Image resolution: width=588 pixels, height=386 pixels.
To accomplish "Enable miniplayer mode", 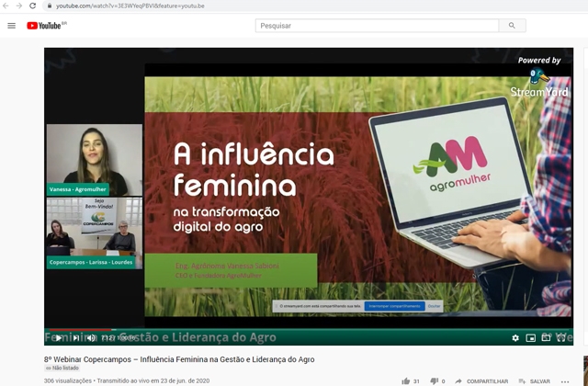I will pyautogui.click(x=531, y=338).
